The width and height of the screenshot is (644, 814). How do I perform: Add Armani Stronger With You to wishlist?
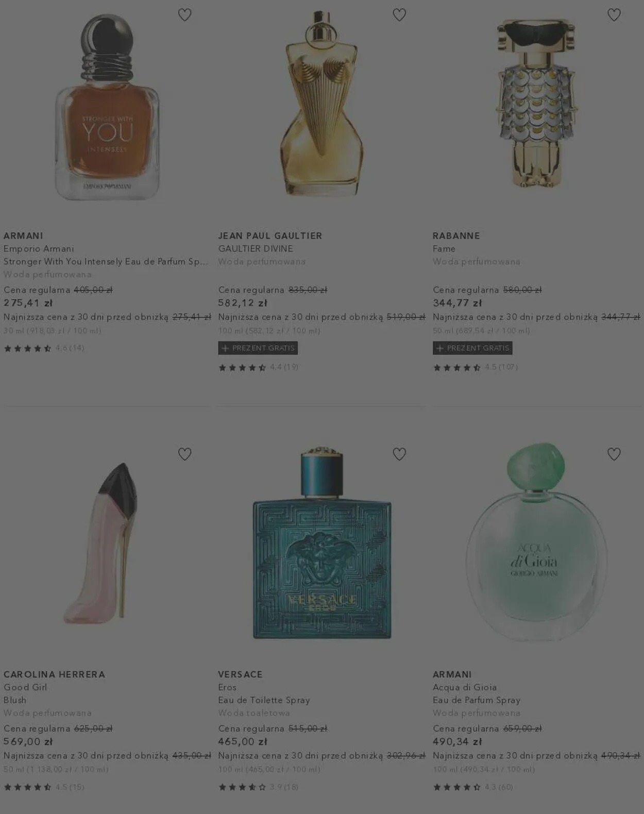(184, 15)
